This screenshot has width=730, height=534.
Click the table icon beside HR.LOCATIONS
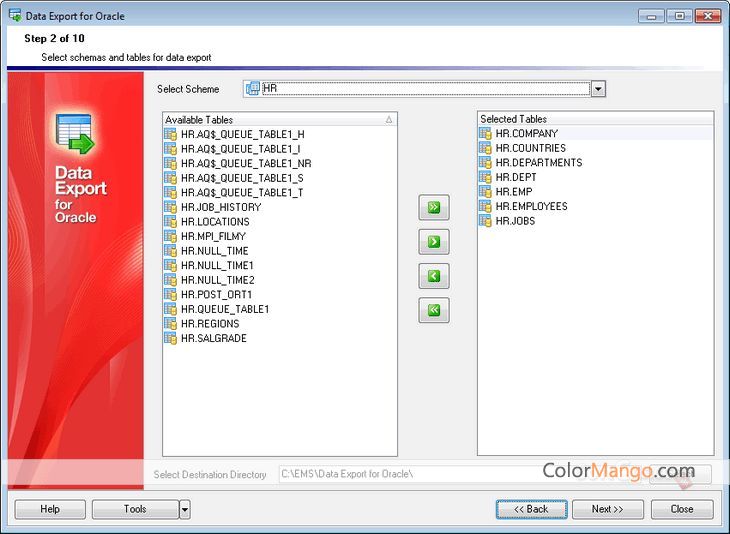[170, 222]
